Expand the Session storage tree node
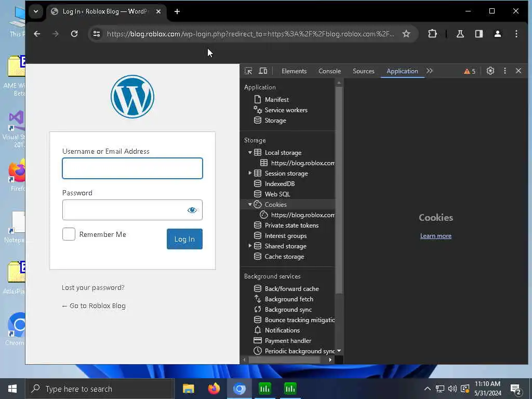The height and width of the screenshot is (399, 532). (x=250, y=174)
